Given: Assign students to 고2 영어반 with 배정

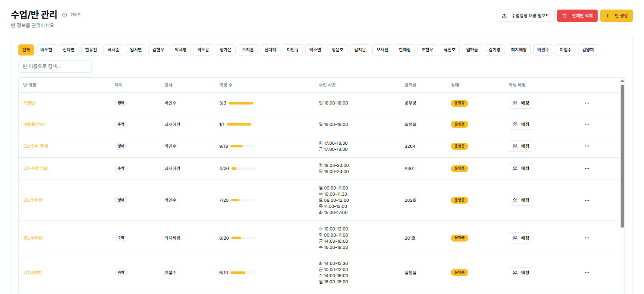Looking at the screenshot, I should (x=521, y=200).
